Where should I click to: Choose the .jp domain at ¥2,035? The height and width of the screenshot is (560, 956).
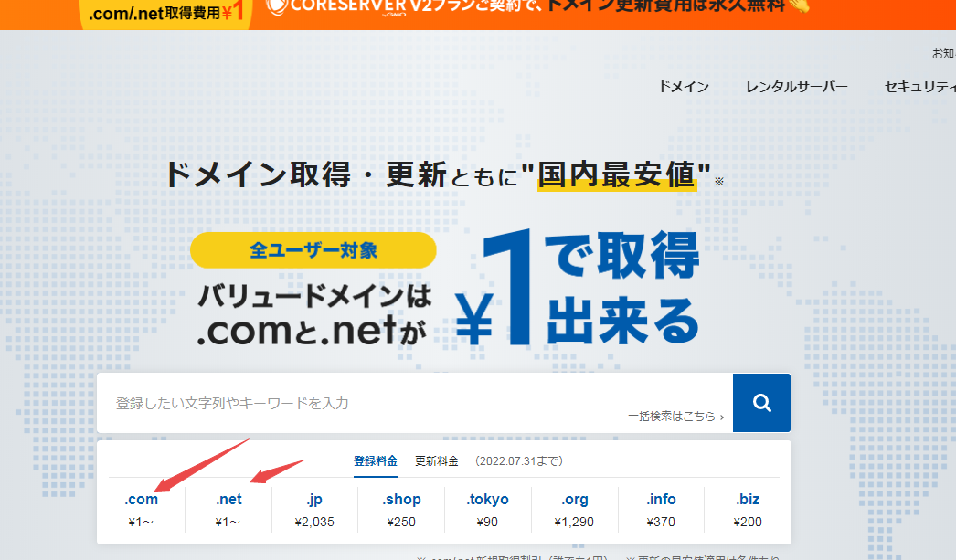click(314, 510)
